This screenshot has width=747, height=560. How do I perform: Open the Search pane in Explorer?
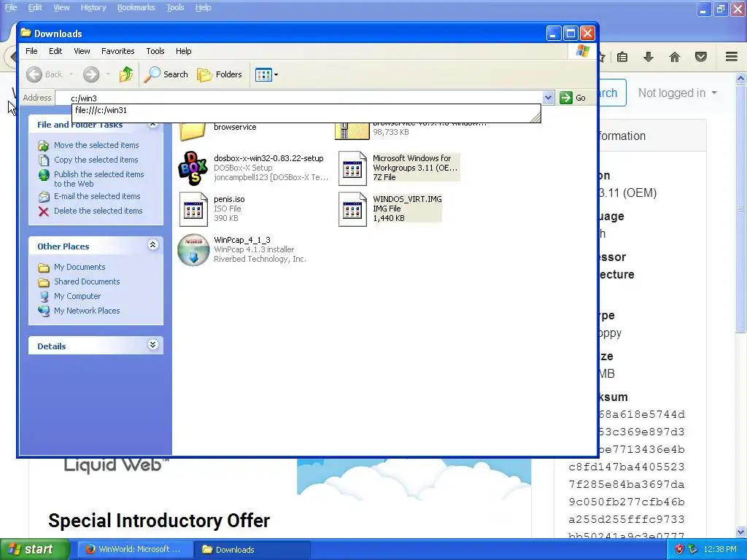tap(166, 74)
